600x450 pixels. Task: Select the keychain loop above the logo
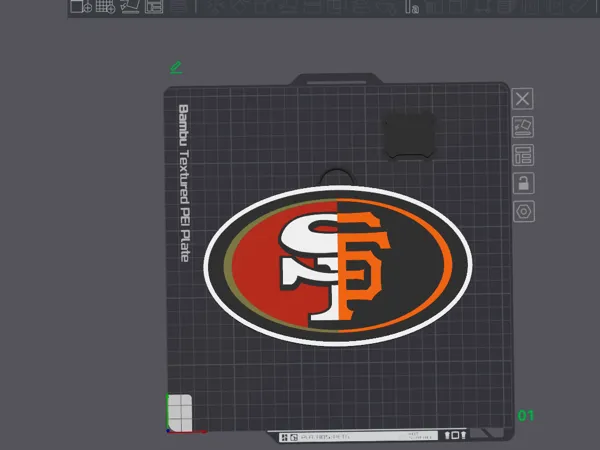tap(338, 177)
